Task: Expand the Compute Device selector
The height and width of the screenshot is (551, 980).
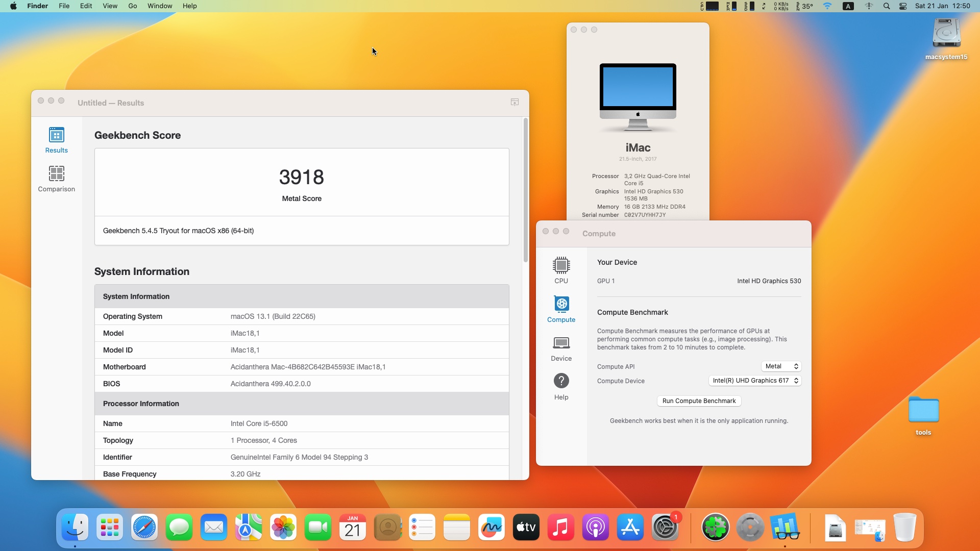Action: (755, 381)
